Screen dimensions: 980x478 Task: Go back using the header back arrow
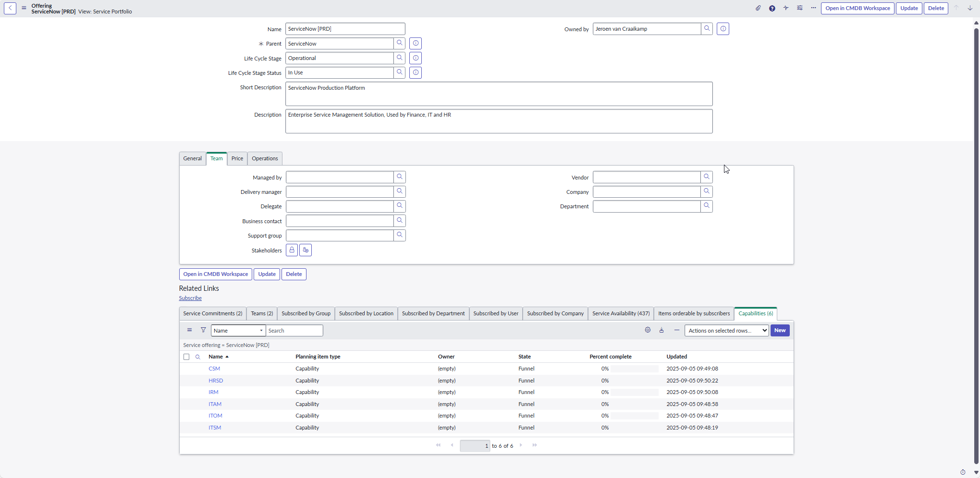(10, 8)
